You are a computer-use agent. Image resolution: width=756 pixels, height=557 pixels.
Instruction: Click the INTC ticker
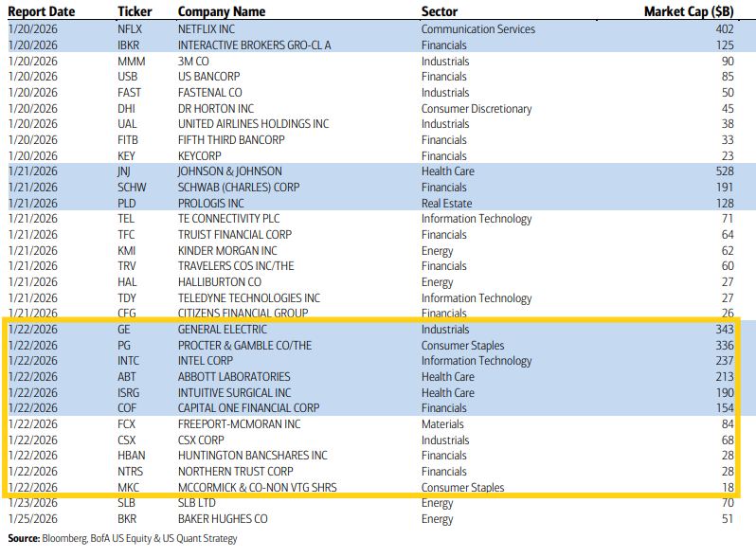click(x=128, y=361)
